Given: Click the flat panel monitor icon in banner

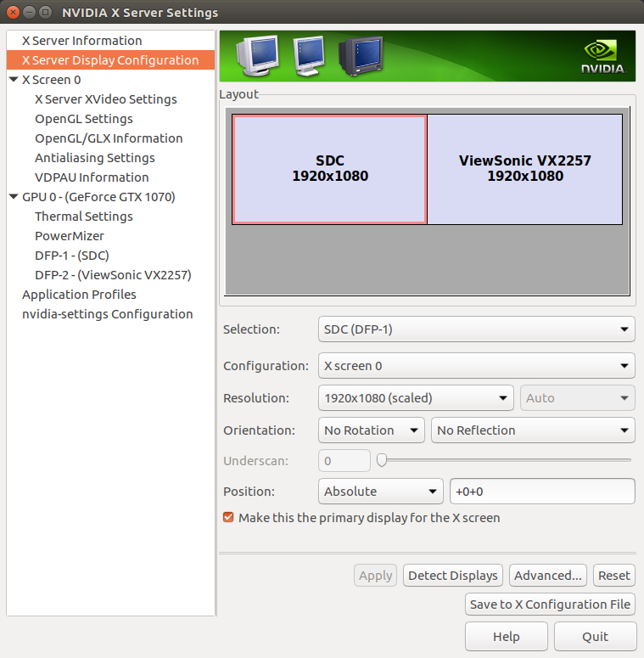Looking at the screenshot, I should pyautogui.click(x=309, y=56).
